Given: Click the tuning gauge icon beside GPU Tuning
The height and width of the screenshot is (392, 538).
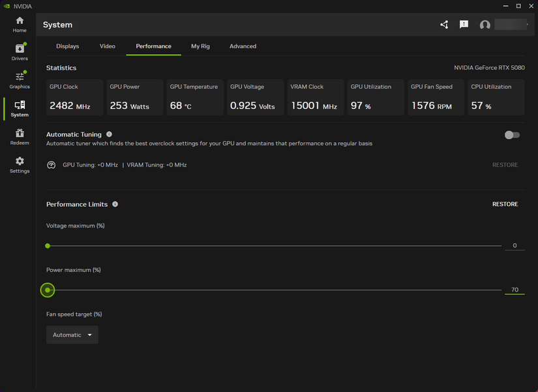Looking at the screenshot, I should (x=51, y=165).
